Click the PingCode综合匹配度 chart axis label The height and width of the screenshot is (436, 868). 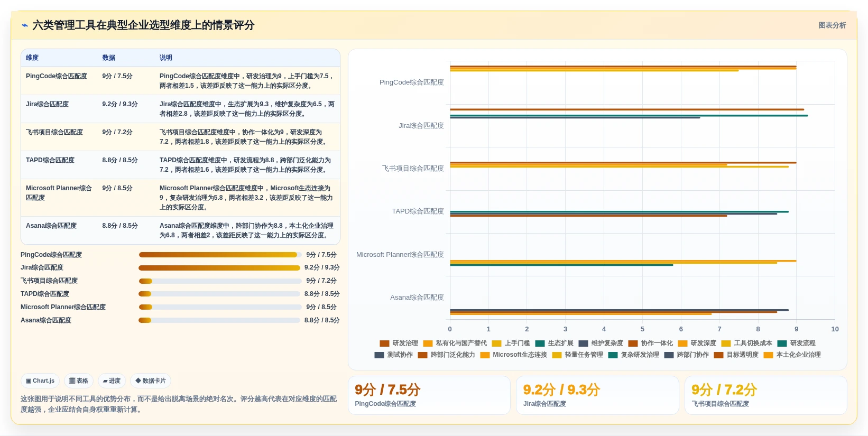pyautogui.click(x=412, y=82)
